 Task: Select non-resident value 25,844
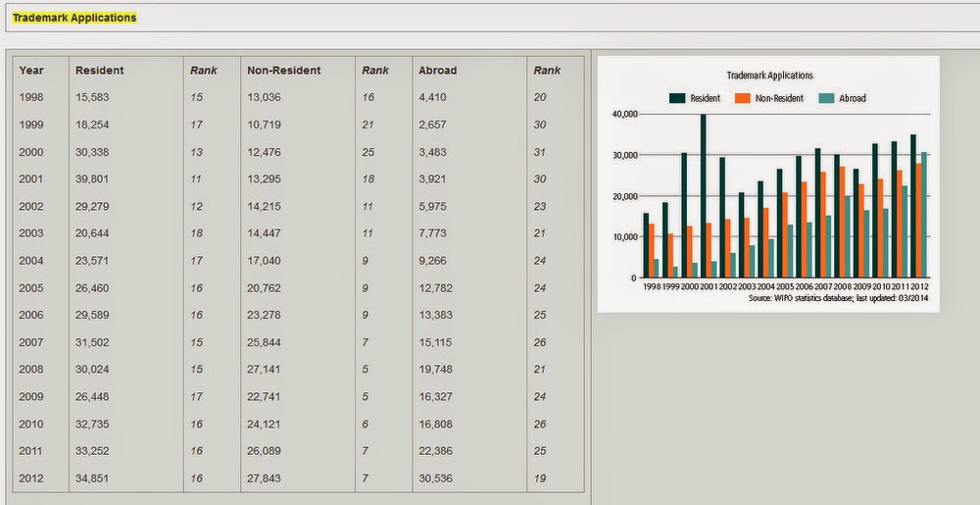(264, 342)
